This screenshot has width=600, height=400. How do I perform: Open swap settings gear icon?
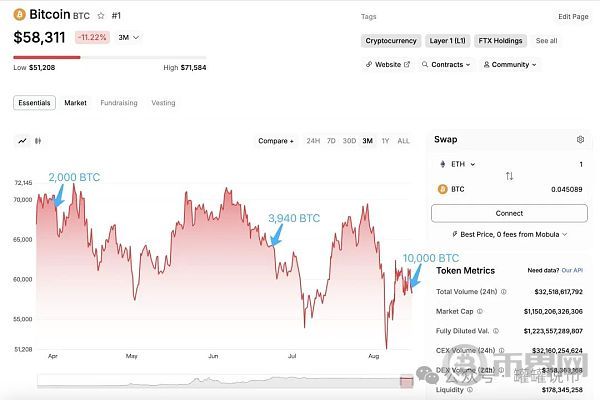coord(580,140)
